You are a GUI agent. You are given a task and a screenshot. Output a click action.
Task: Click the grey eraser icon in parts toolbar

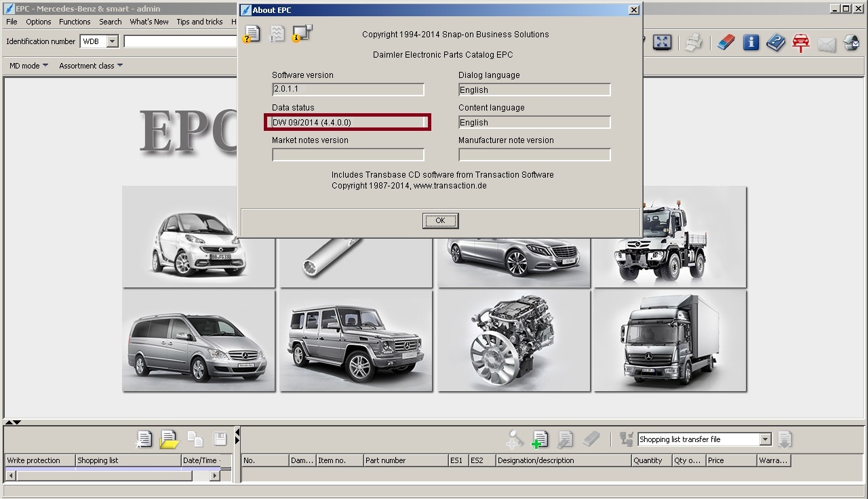point(591,439)
